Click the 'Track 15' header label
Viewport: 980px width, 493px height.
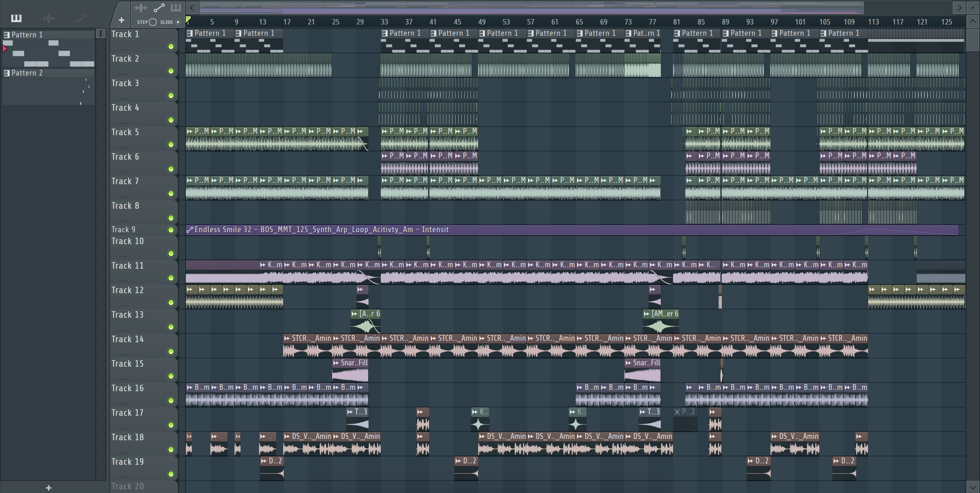[x=128, y=364]
